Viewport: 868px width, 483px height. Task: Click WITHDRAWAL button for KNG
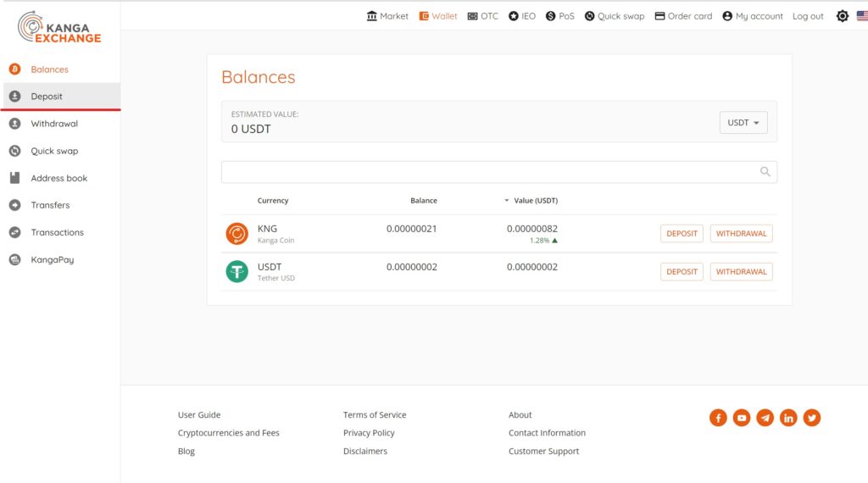(x=741, y=234)
